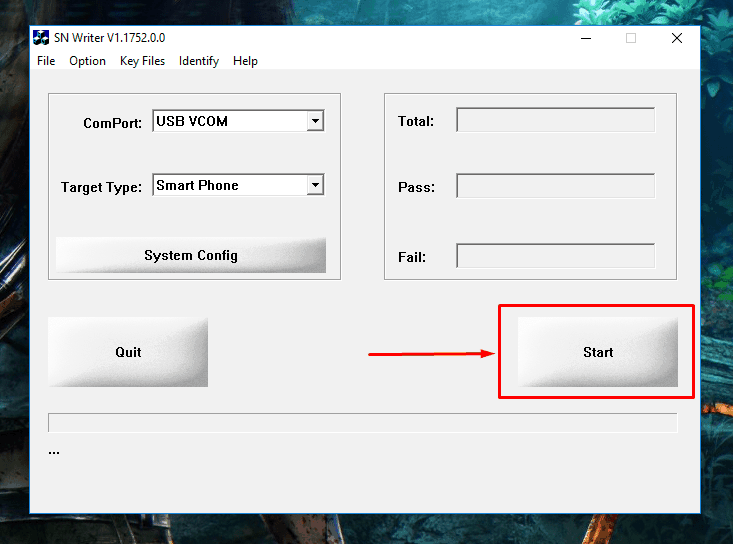Click the progress bar below Quit
This screenshot has width=733, height=544.
point(363,422)
